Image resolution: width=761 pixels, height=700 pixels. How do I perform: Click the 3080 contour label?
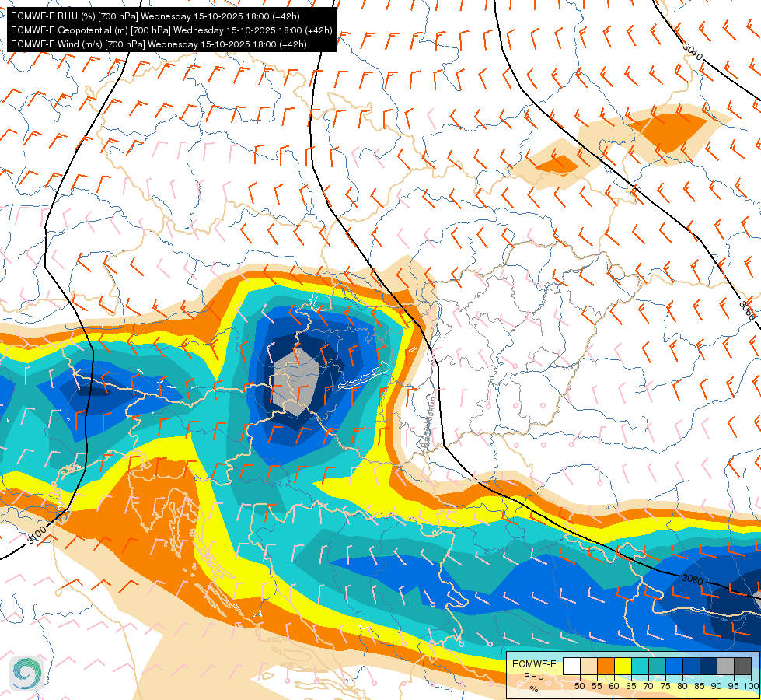click(693, 579)
